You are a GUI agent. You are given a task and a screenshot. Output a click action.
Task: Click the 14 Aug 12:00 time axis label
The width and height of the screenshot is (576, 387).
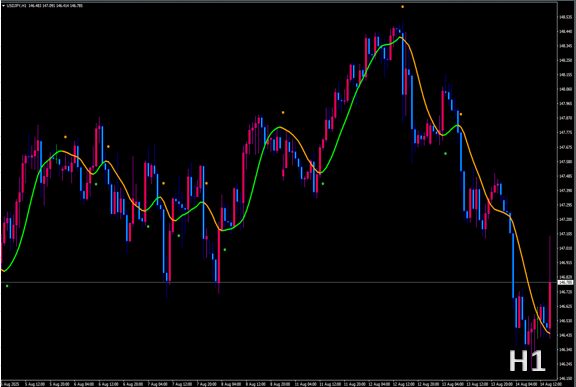click(x=551, y=384)
